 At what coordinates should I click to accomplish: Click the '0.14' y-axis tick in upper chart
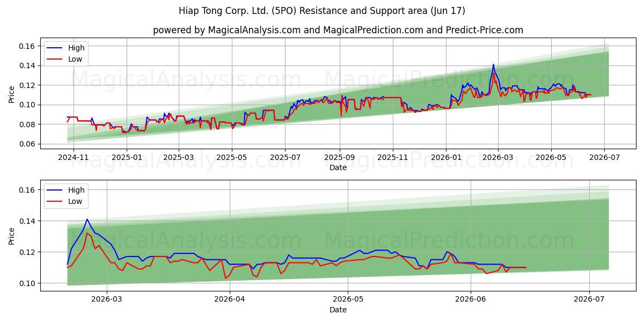27,65
